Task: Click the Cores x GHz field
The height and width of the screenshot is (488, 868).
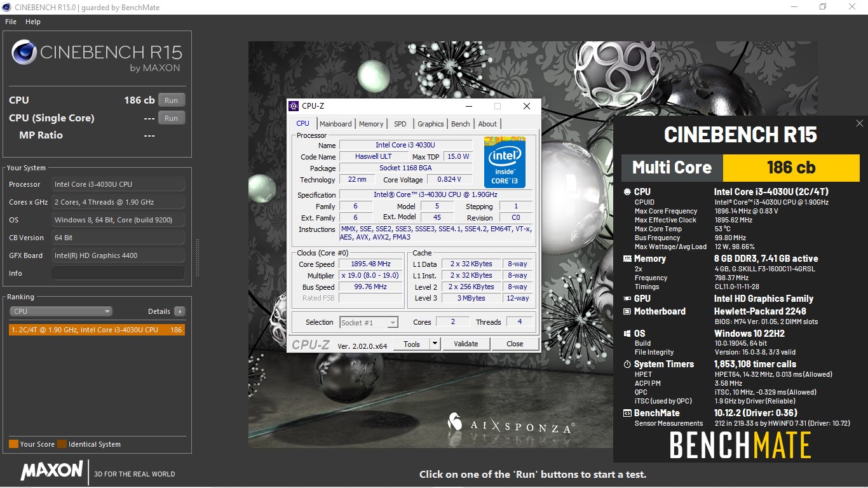Action: [118, 202]
